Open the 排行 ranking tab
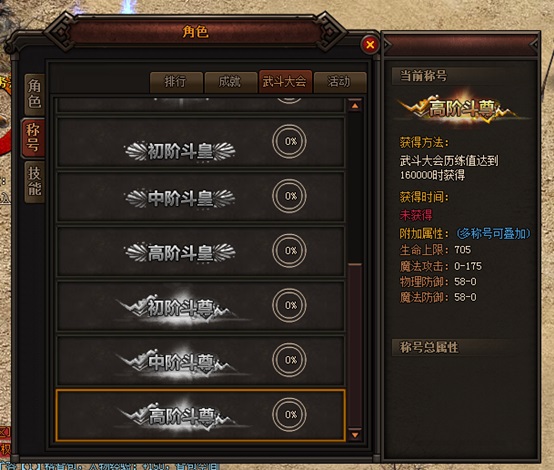Image resolution: width=554 pixels, height=470 pixels. (x=176, y=82)
